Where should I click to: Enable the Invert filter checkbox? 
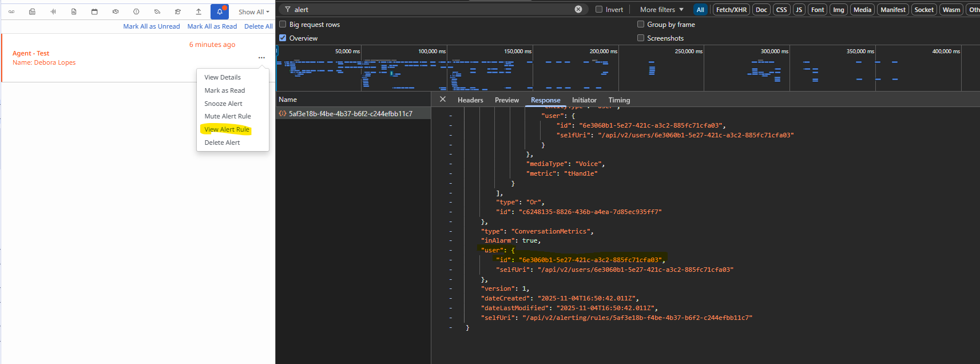[x=599, y=9]
